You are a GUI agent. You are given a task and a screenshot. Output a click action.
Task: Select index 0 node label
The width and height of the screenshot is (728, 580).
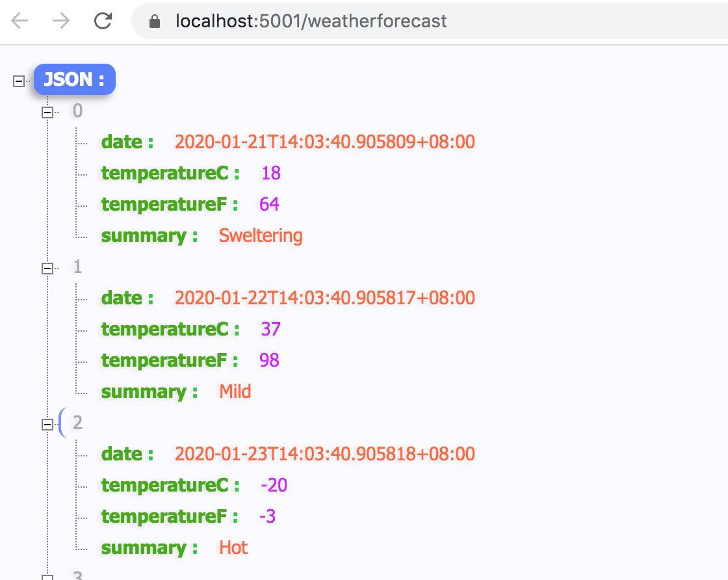point(78,111)
